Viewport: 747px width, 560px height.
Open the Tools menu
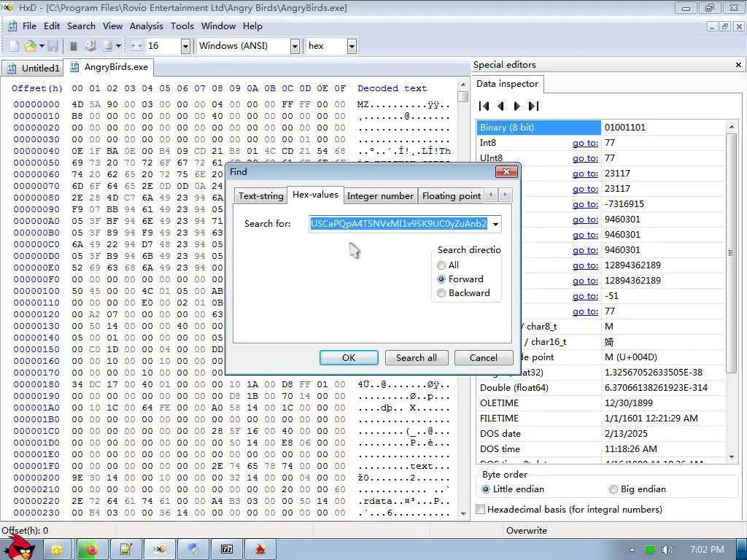coord(182,26)
